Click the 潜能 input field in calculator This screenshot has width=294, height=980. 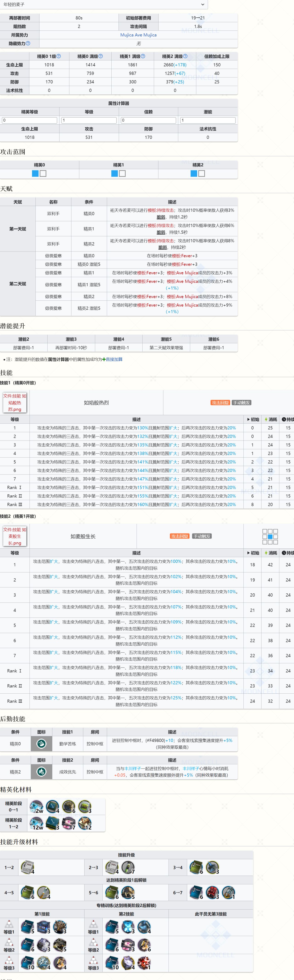[208, 120]
